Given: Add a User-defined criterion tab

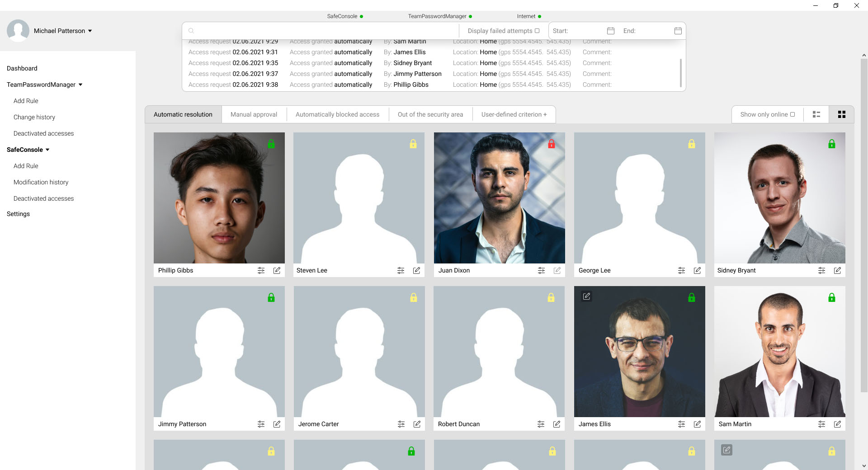Looking at the screenshot, I should (514, 114).
